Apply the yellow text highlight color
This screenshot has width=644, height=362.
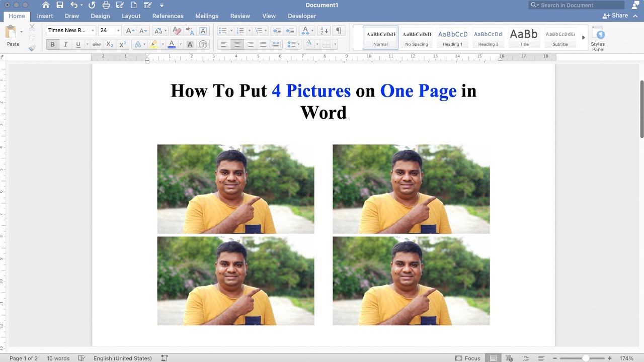point(154,45)
